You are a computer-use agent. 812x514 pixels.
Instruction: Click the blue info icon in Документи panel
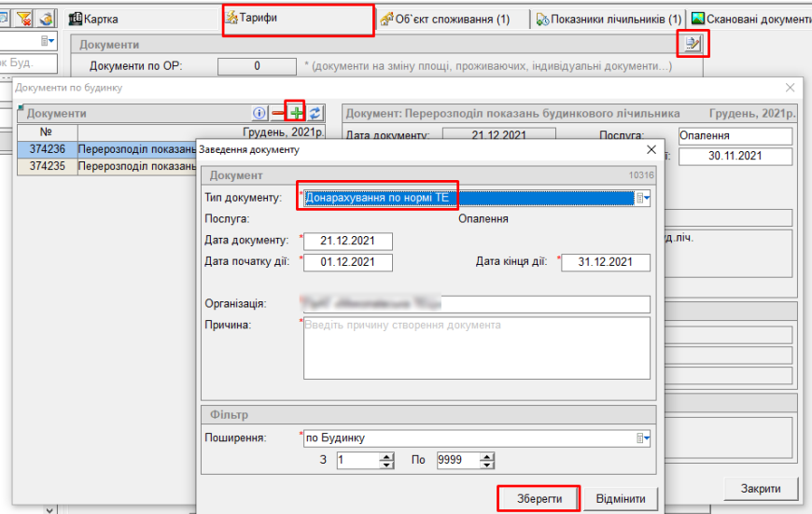(x=260, y=113)
